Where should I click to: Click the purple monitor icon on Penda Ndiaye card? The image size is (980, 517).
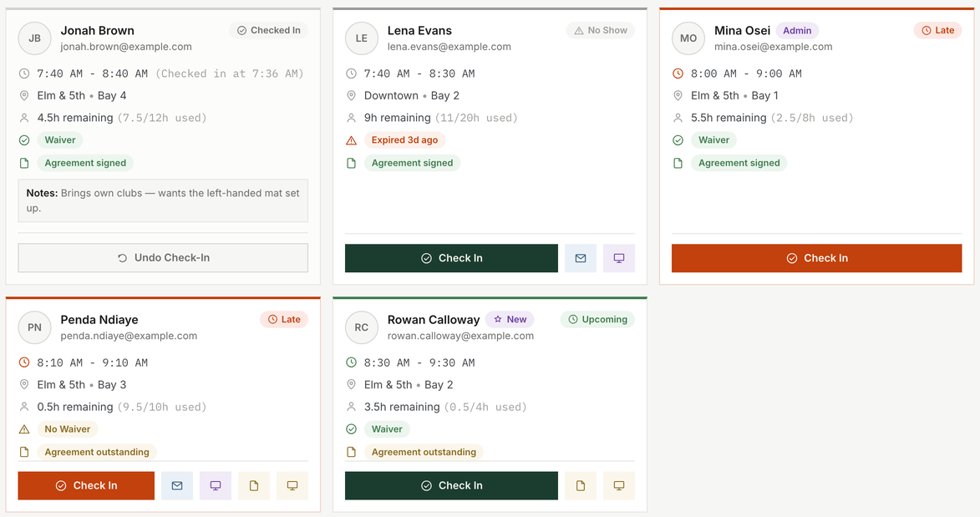coord(216,486)
